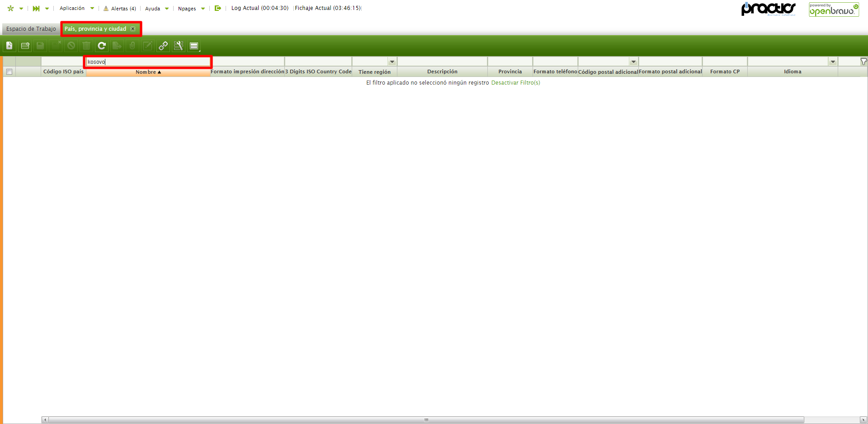Focus the Formato postal adicional filter field
This screenshot has width=868, height=424.
(670, 62)
